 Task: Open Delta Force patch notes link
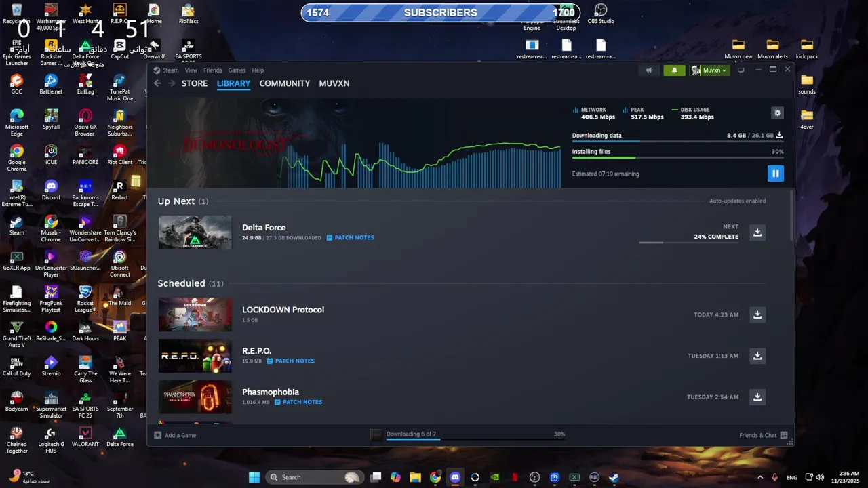pos(350,238)
